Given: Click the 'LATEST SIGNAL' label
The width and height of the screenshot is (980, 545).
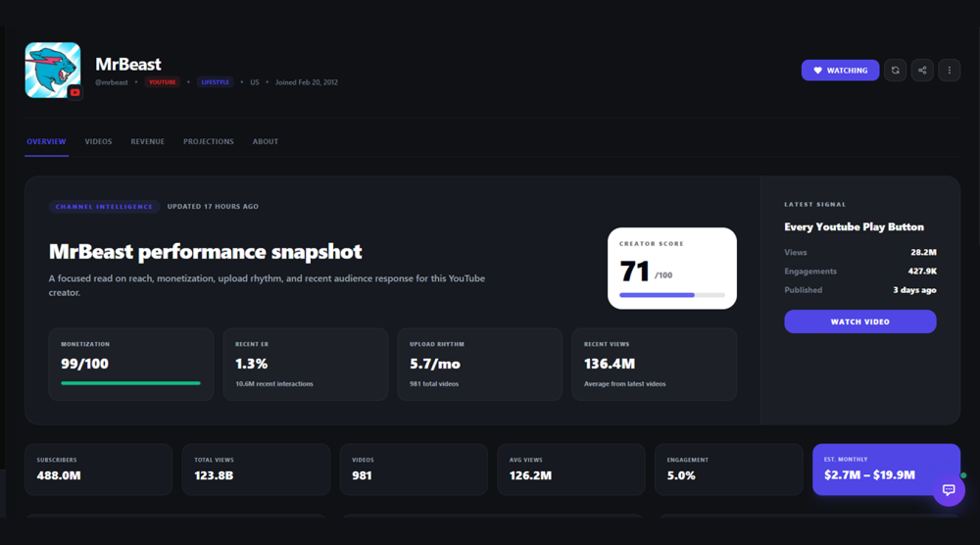Looking at the screenshot, I should tap(815, 204).
